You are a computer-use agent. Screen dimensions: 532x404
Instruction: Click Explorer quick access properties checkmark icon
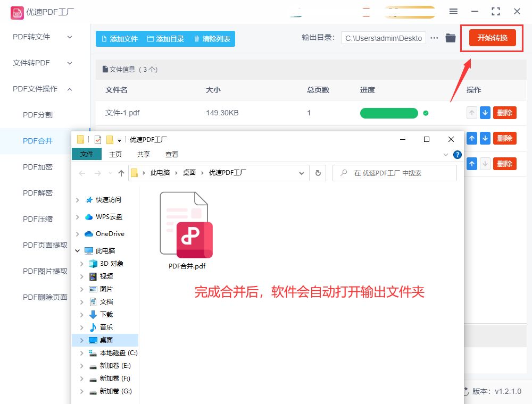(98, 140)
